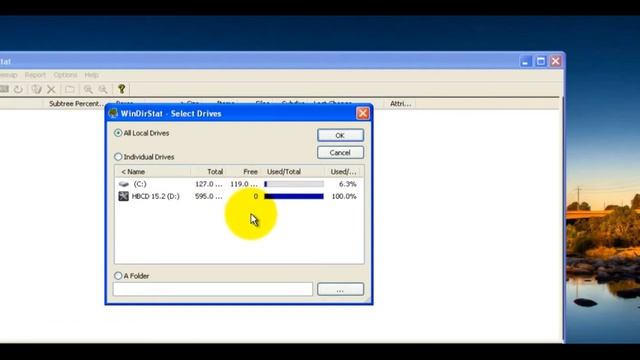Click the open folder toolbar icon

click(x=70, y=89)
